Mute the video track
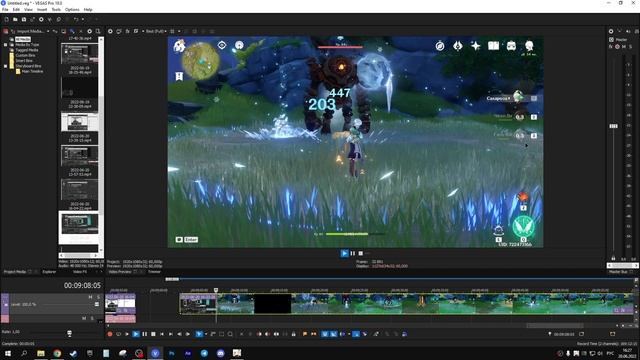640x360 pixels. click(90, 297)
